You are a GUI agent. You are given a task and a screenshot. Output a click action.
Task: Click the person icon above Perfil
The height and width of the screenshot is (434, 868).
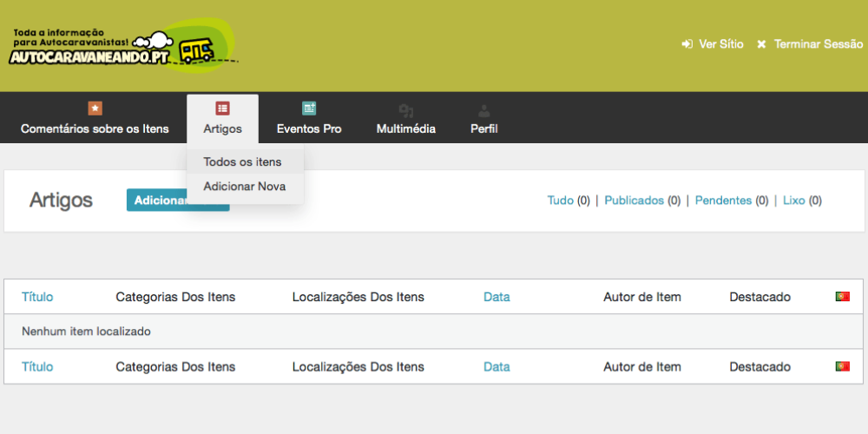point(484,110)
